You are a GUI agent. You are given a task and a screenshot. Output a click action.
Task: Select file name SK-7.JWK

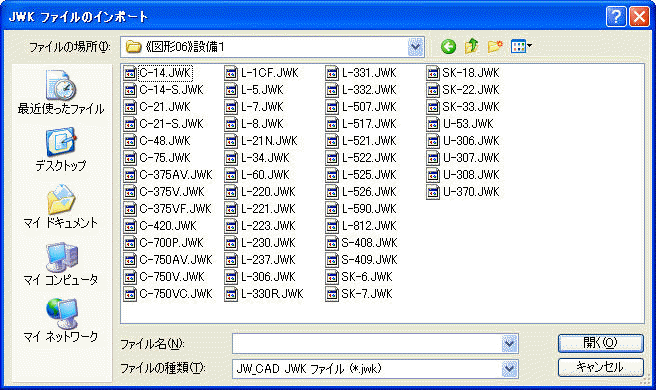click(367, 294)
